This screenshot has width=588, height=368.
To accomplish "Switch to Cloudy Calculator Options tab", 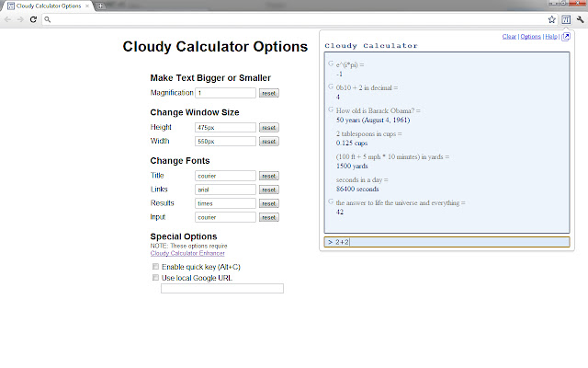I will pyautogui.click(x=46, y=6).
